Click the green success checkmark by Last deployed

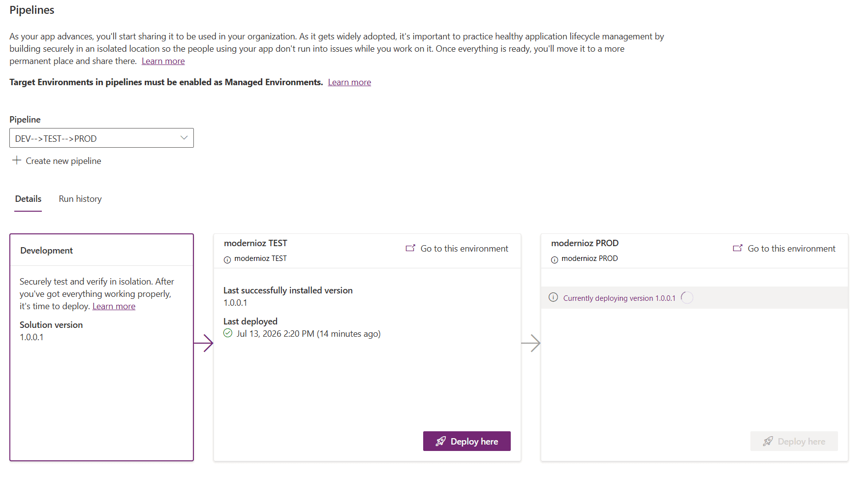(x=228, y=333)
